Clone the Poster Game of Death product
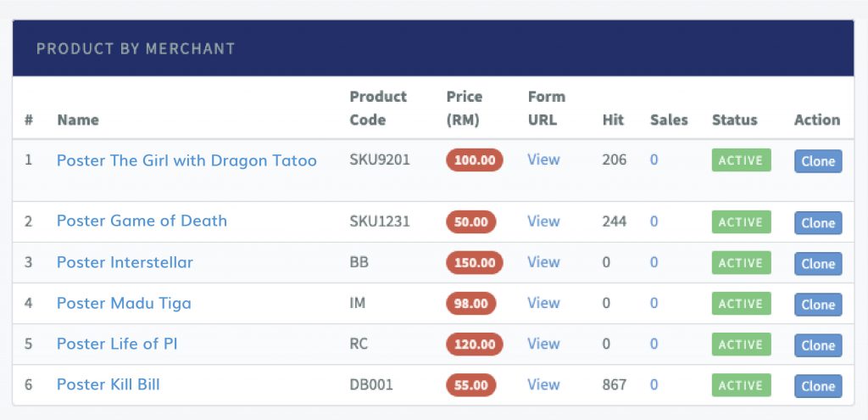This screenshot has width=868, height=420. [818, 223]
